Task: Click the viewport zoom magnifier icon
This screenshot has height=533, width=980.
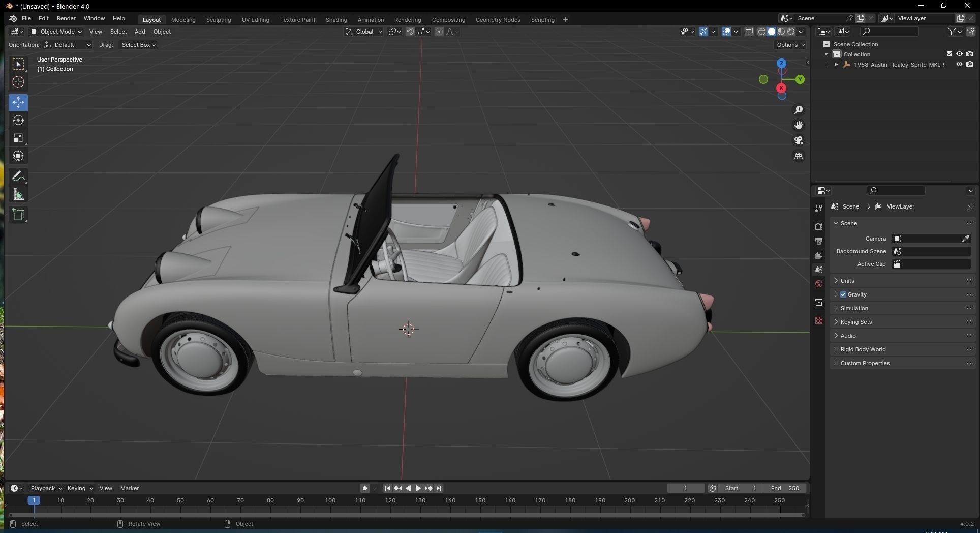Action: [x=799, y=110]
